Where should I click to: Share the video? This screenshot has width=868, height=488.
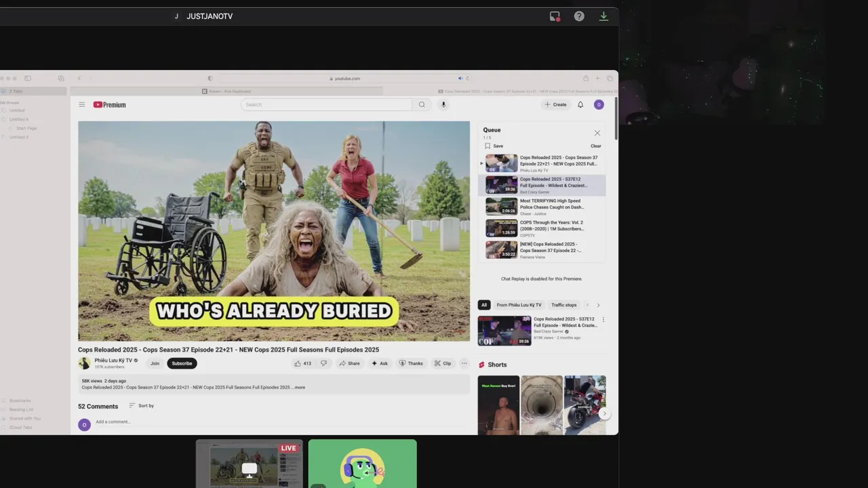coord(350,363)
